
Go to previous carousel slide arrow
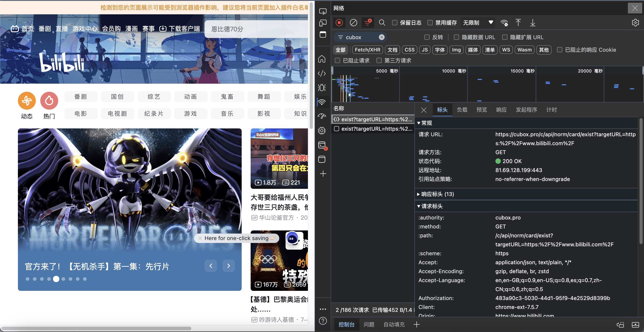click(x=211, y=266)
